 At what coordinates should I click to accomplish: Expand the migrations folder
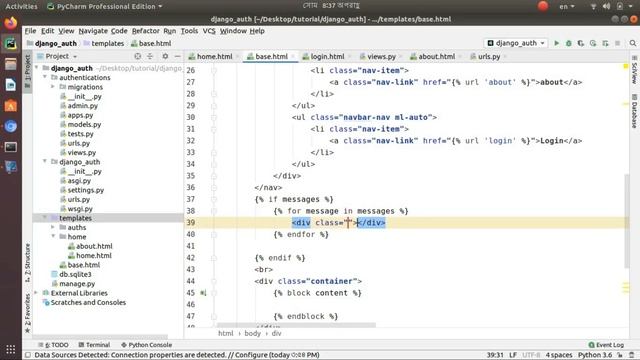pyautogui.click(x=53, y=87)
